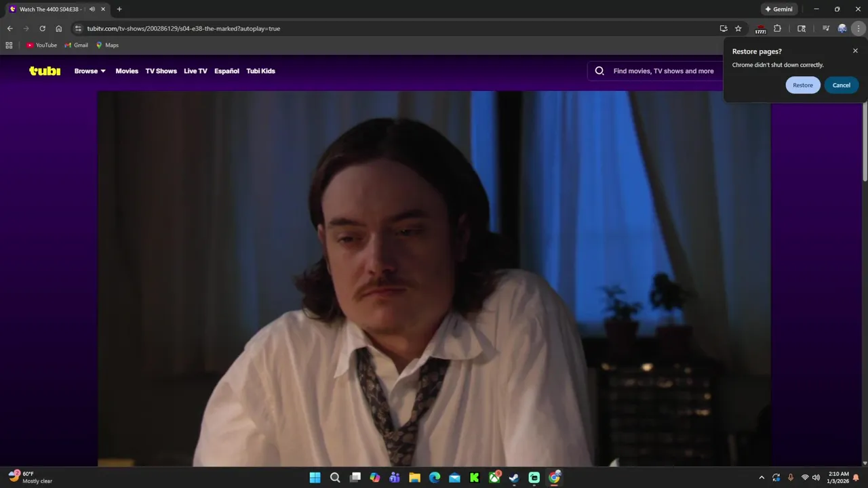868x488 pixels.
Task: Reload the Tubi page
Action: point(42,28)
